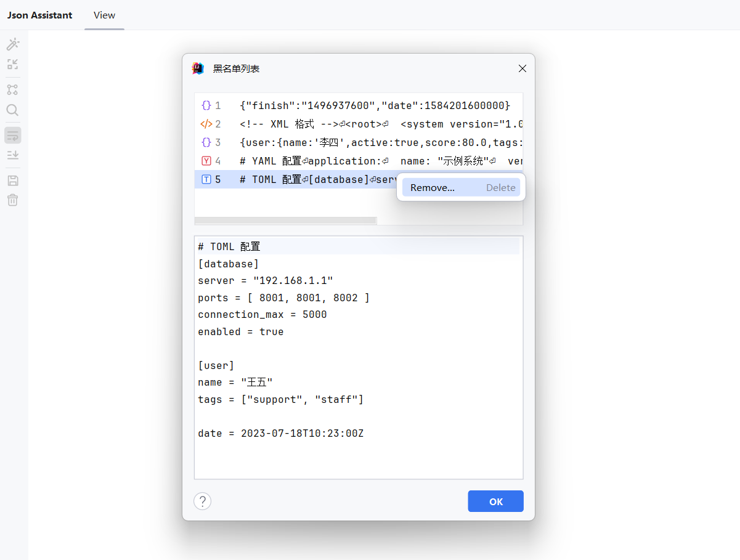Select the row 3 entry with user 李四
The width and height of the screenshot is (740, 560).
[375, 143]
